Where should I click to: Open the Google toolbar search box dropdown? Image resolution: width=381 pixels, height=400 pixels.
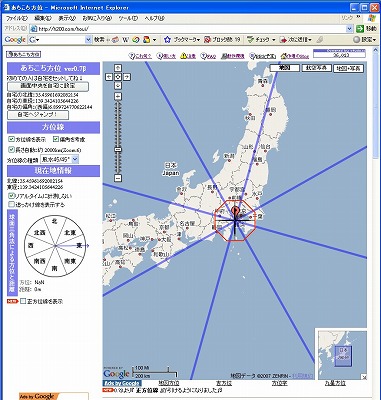pyautogui.click(x=88, y=40)
